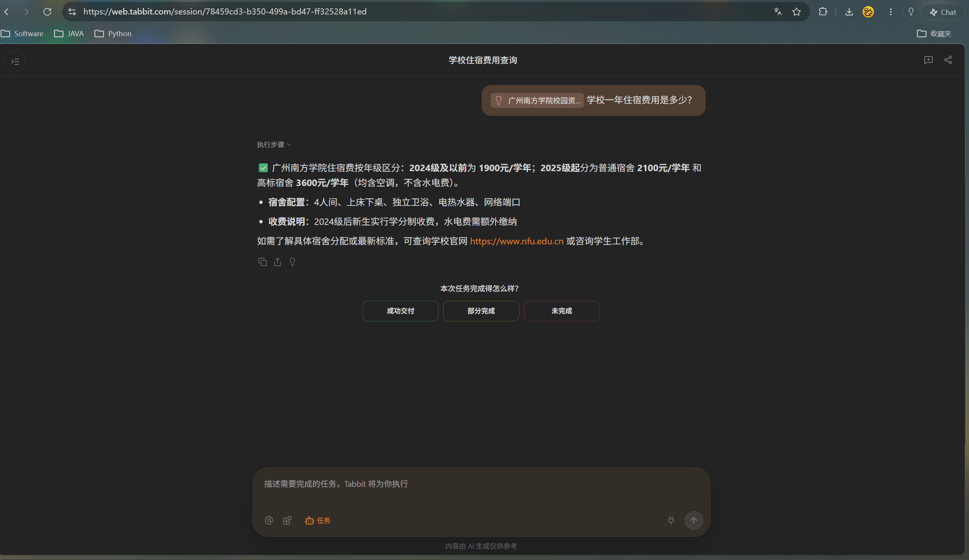Toggle the 任务 task mode
The height and width of the screenshot is (560, 969).
318,520
